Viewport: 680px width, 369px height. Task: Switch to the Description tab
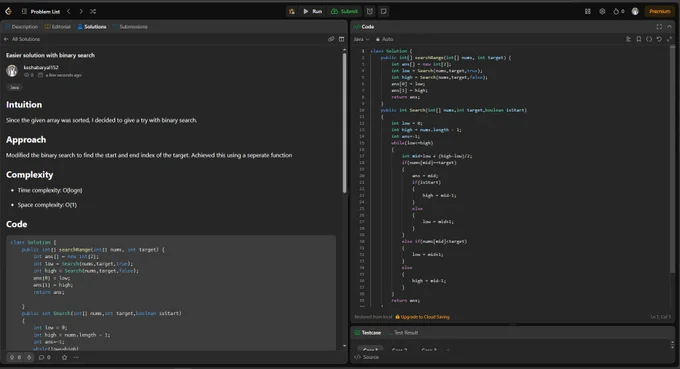pos(21,27)
